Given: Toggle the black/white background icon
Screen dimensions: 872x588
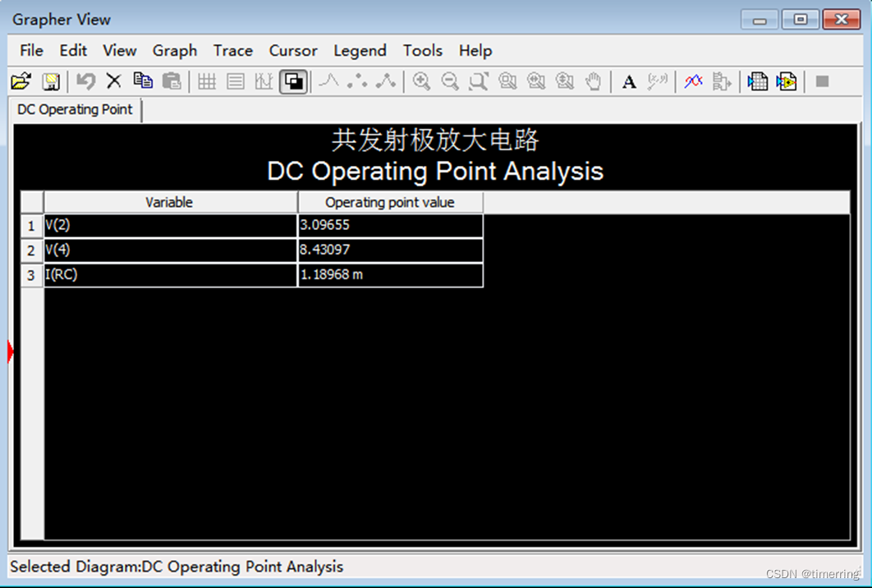Looking at the screenshot, I should [x=294, y=82].
